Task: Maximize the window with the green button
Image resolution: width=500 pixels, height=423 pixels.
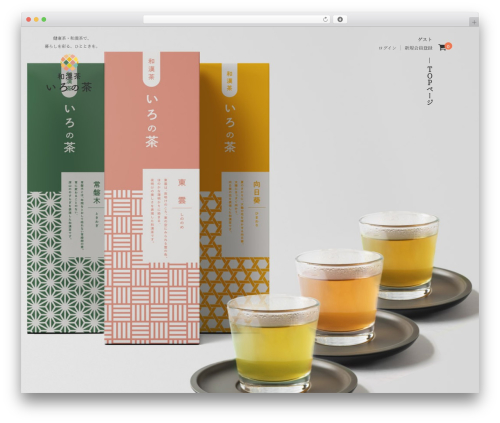Action: (x=44, y=20)
